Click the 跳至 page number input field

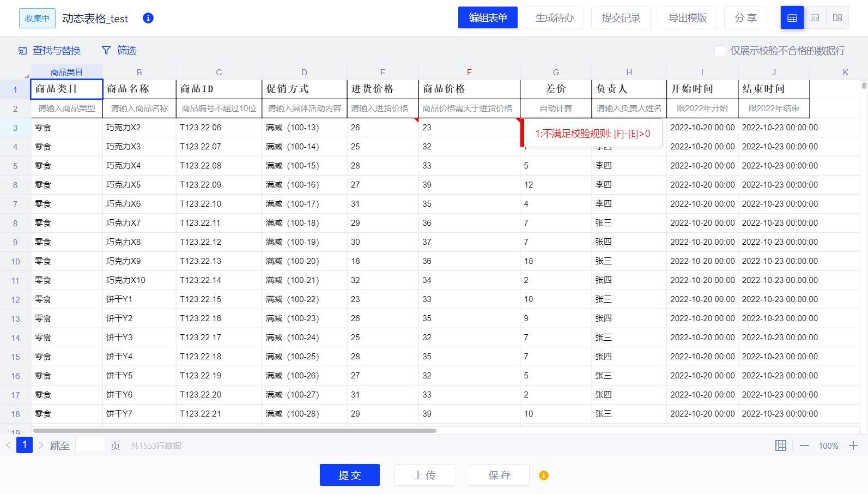(90, 445)
